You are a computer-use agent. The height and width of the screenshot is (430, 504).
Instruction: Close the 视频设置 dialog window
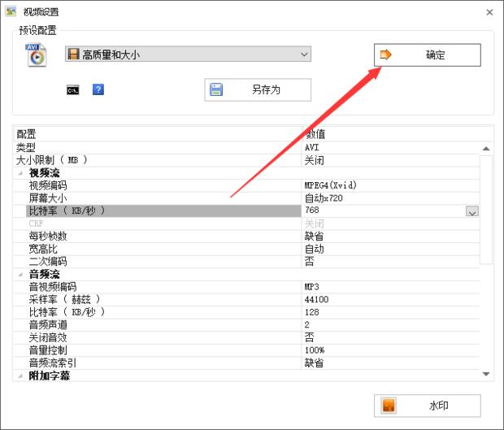(x=489, y=12)
